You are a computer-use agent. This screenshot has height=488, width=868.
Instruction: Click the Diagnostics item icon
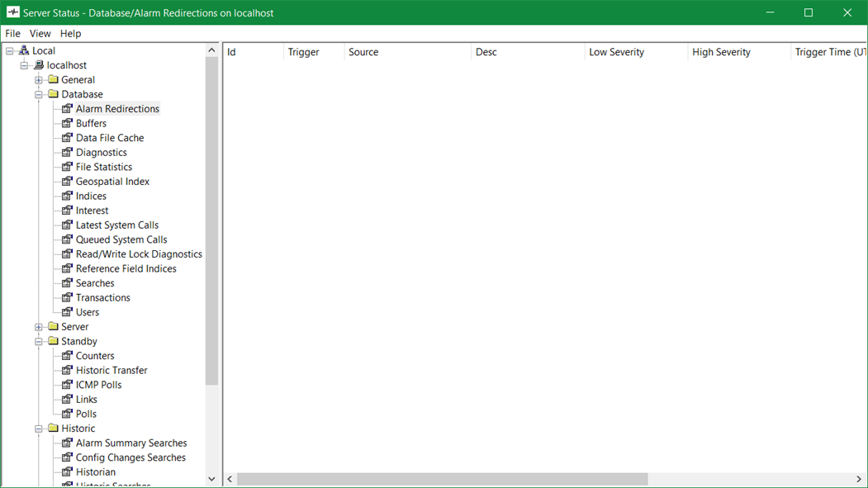(x=68, y=152)
